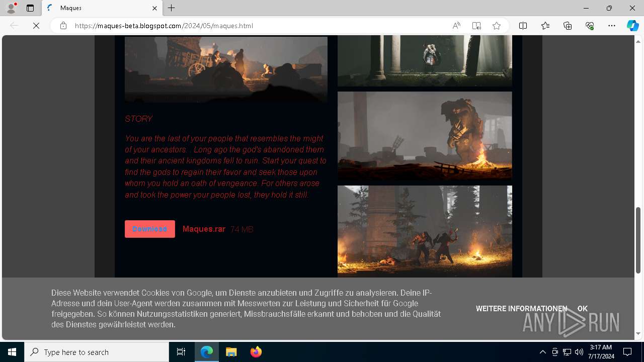644x362 pixels.
Task: Click the red Download button
Action: (150, 229)
